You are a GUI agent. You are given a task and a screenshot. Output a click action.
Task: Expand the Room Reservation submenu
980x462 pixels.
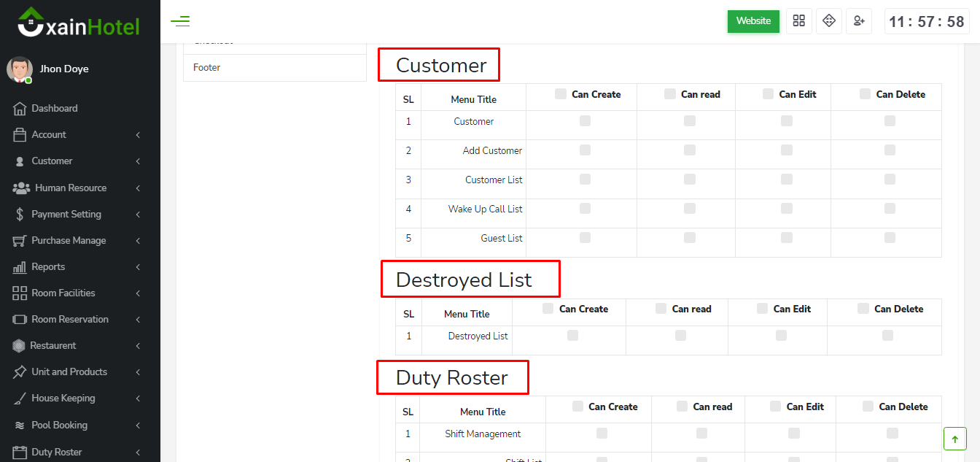pyautogui.click(x=70, y=320)
